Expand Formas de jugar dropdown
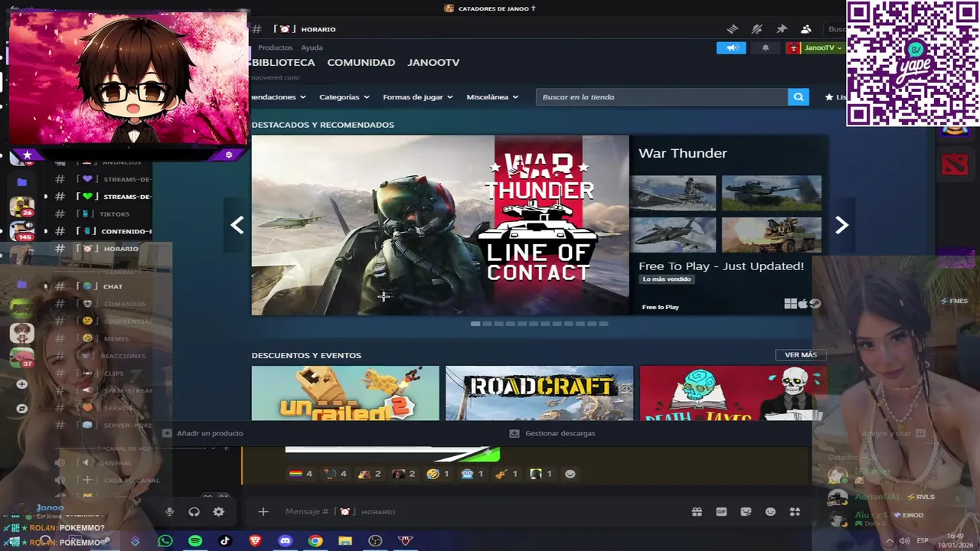The image size is (980, 551). pyautogui.click(x=417, y=97)
